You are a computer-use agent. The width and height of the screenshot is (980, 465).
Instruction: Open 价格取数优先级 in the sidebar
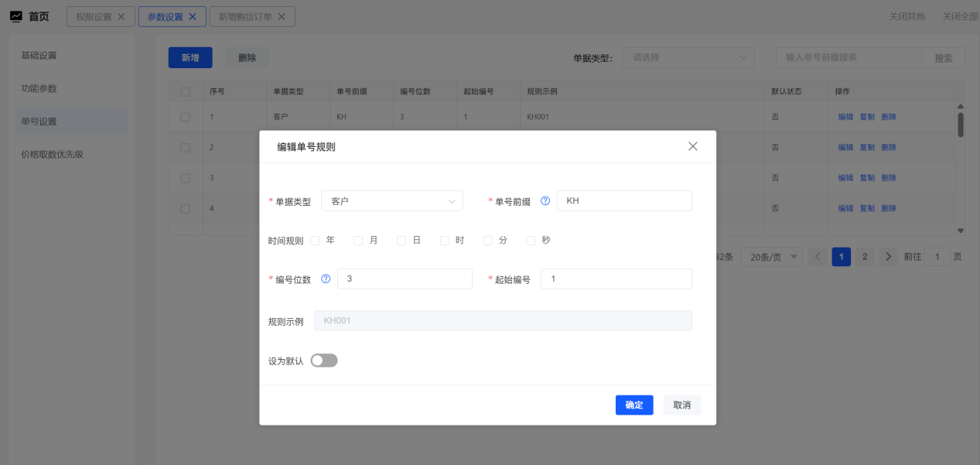[52, 154]
